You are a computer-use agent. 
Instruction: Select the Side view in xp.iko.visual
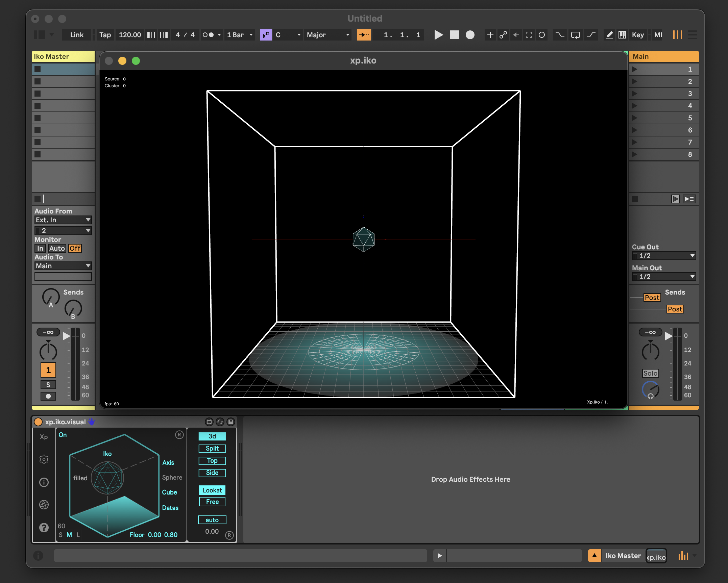[x=212, y=472]
